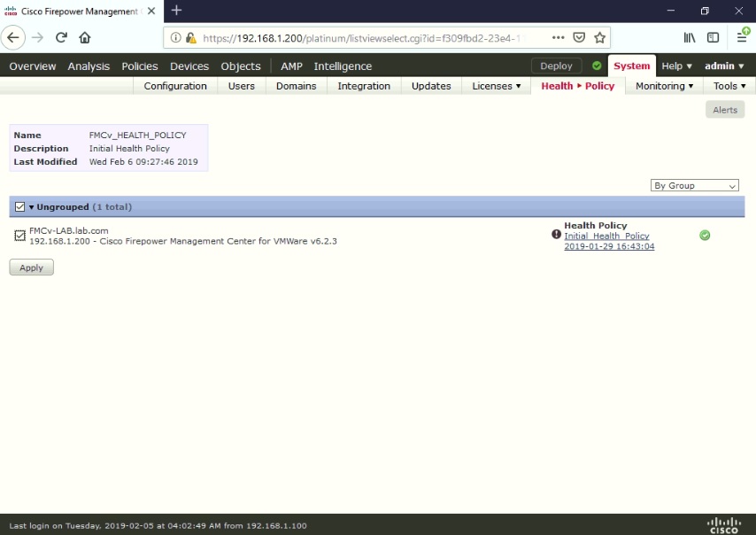Open the browser home icon

pos(85,37)
